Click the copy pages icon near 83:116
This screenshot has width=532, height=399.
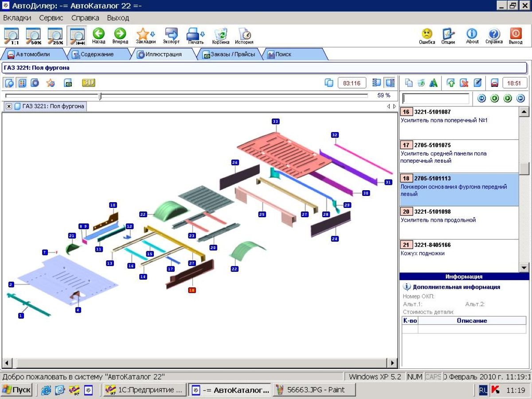click(329, 83)
